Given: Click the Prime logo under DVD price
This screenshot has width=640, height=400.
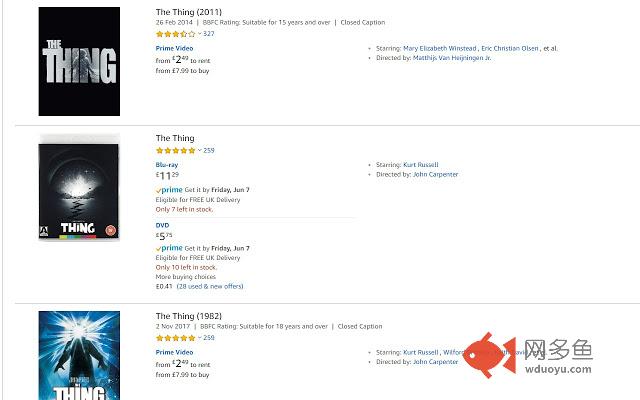Looking at the screenshot, I should coord(169,248).
